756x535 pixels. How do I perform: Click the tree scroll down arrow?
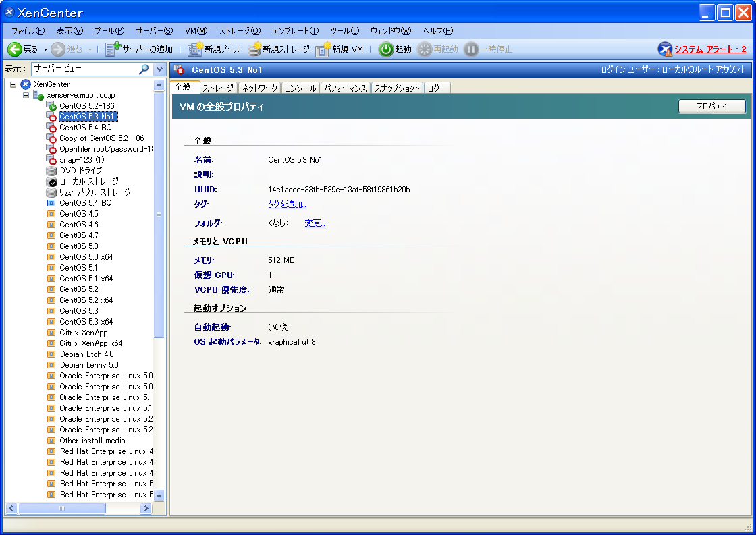159,495
